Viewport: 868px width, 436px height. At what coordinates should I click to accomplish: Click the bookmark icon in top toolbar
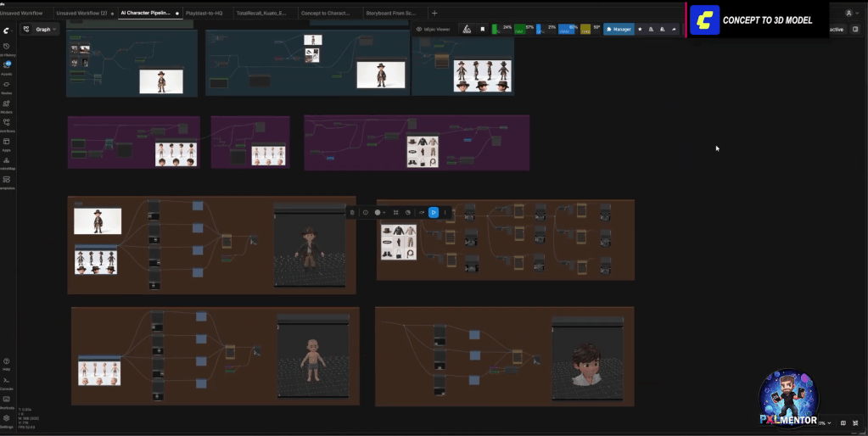pyautogui.click(x=482, y=30)
